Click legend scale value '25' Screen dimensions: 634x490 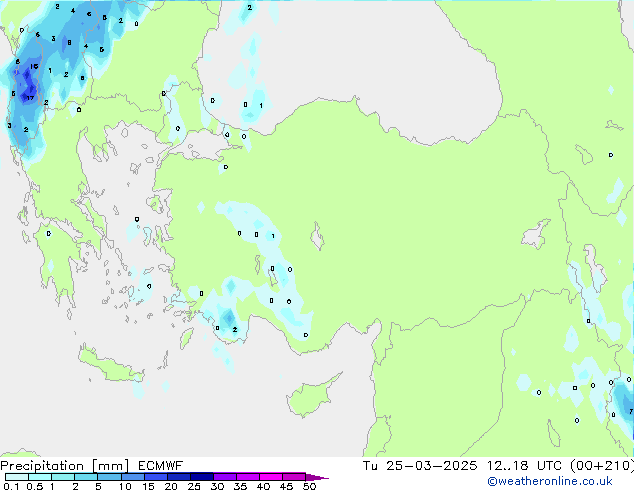click(194, 486)
